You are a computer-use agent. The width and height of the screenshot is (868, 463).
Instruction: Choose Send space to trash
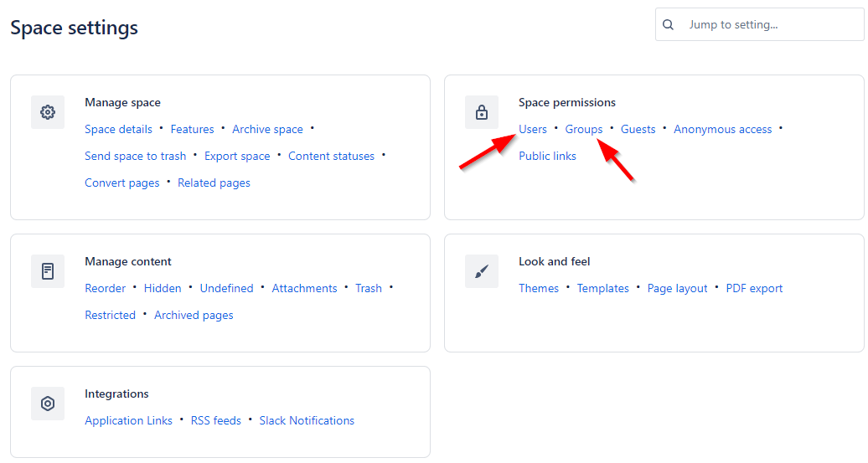point(135,156)
